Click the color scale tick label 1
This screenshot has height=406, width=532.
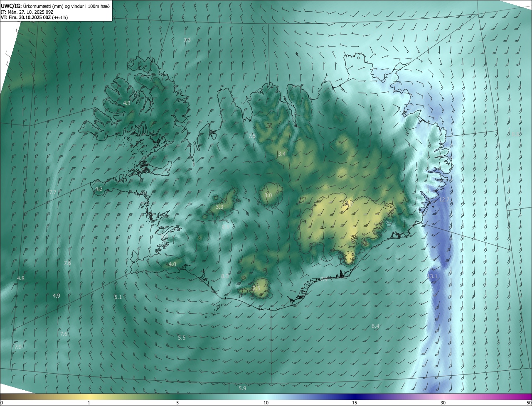point(89,403)
